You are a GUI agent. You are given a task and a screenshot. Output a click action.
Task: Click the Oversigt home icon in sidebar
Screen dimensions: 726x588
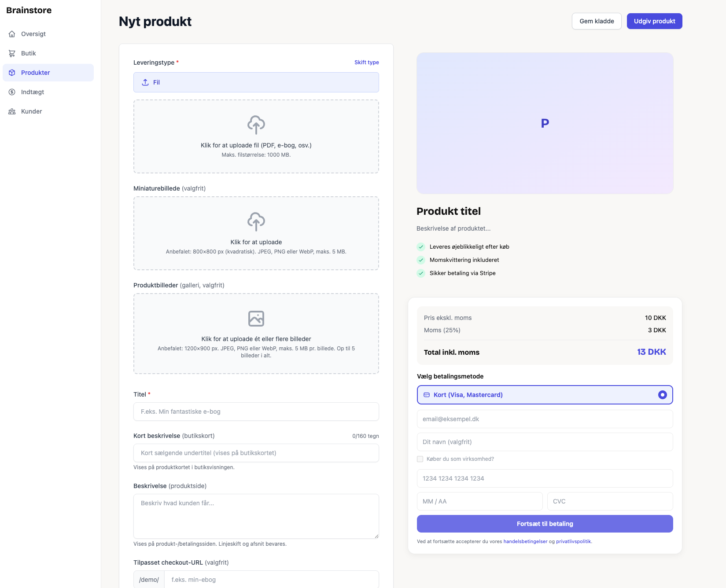coord(12,34)
